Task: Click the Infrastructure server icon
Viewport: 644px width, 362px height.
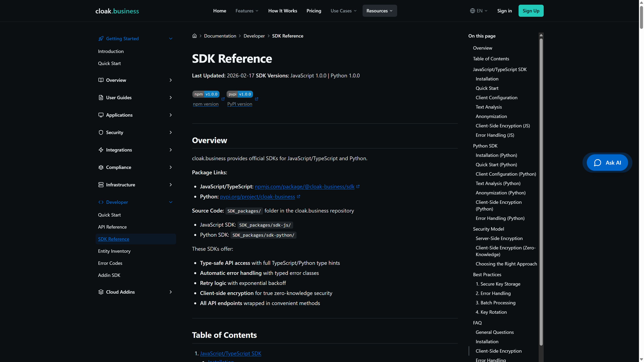Action: pyautogui.click(x=101, y=185)
